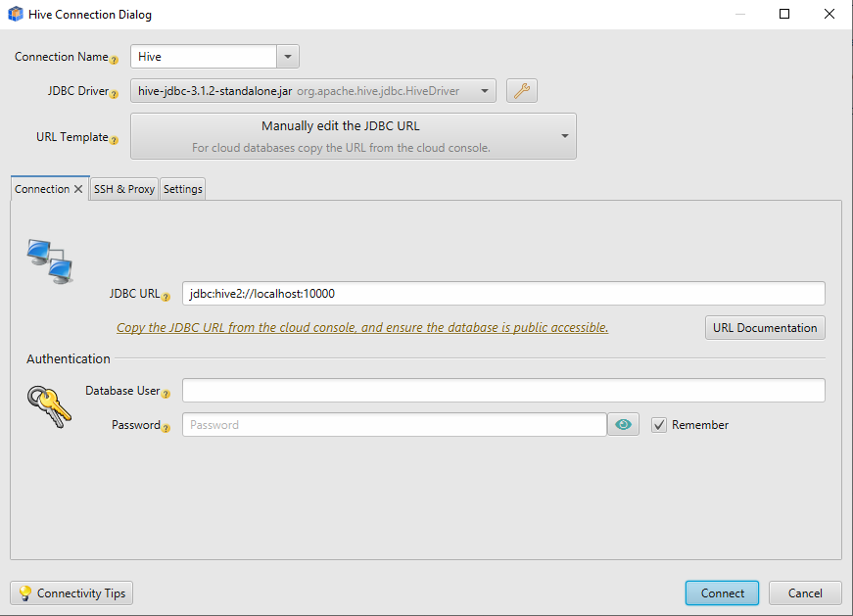
Task: Open the URL Documentation
Action: 765,327
